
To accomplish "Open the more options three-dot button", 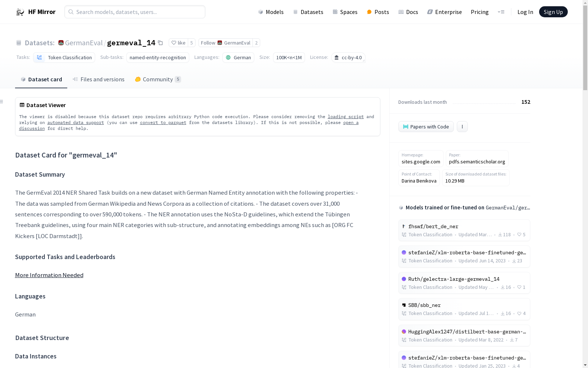I will [x=462, y=127].
